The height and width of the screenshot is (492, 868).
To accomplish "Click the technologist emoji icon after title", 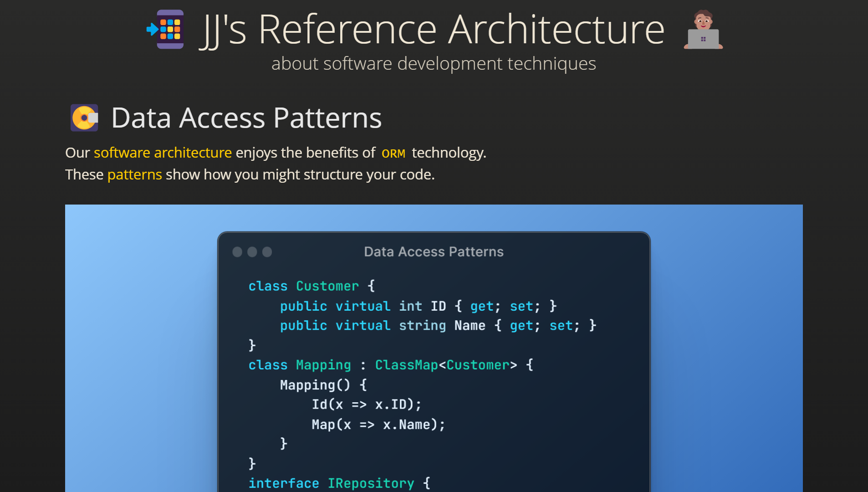I will pos(703,29).
